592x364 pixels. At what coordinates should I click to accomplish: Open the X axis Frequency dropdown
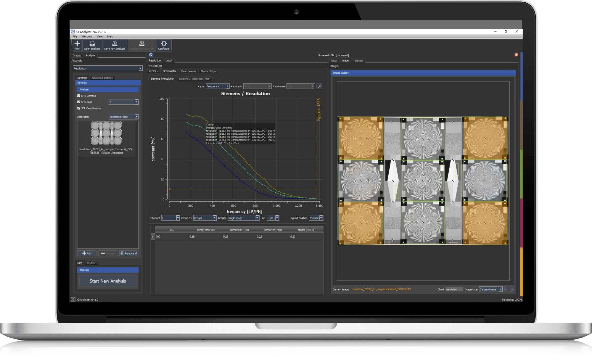point(218,86)
